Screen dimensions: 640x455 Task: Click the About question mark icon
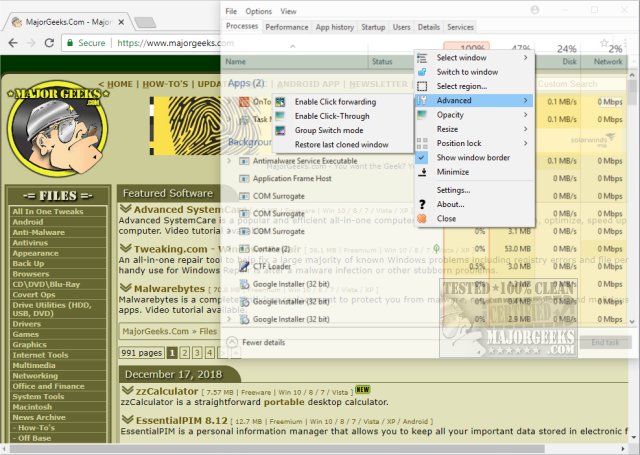(x=422, y=204)
